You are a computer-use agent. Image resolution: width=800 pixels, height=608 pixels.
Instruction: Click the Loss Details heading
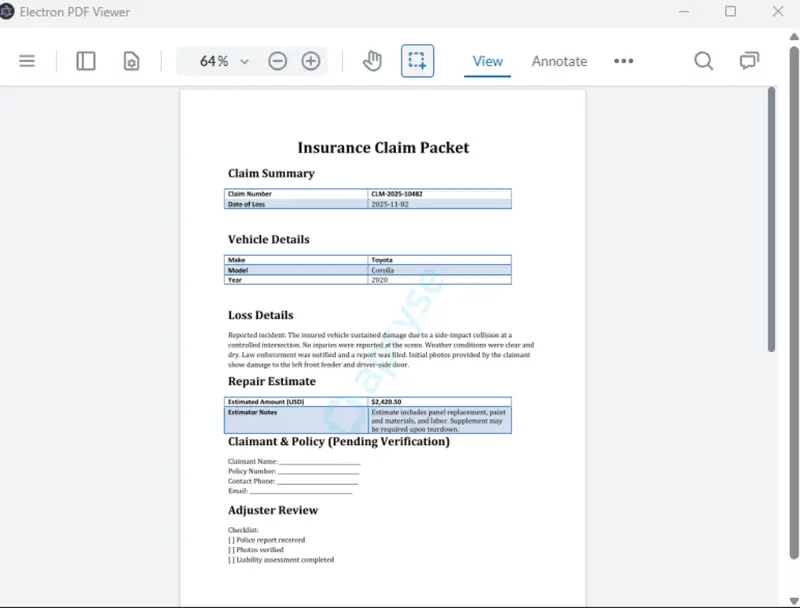pyautogui.click(x=261, y=315)
